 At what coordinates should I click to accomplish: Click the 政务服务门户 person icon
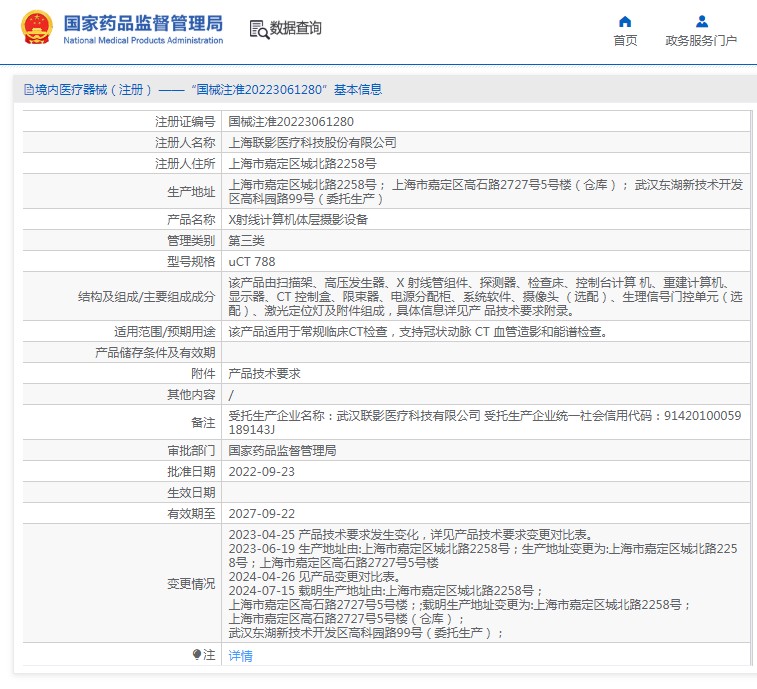click(x=701, y=21)
